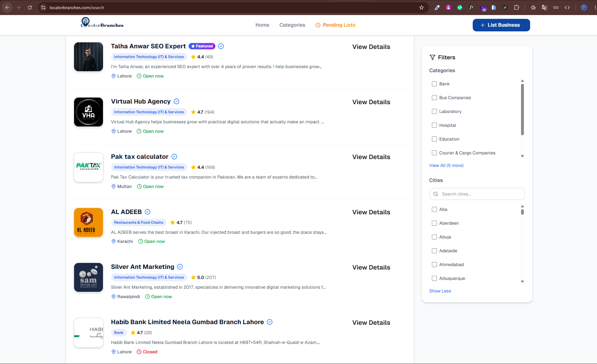
Task: Click the funnel icon beside Filters
Action: [x=433, y=57]
